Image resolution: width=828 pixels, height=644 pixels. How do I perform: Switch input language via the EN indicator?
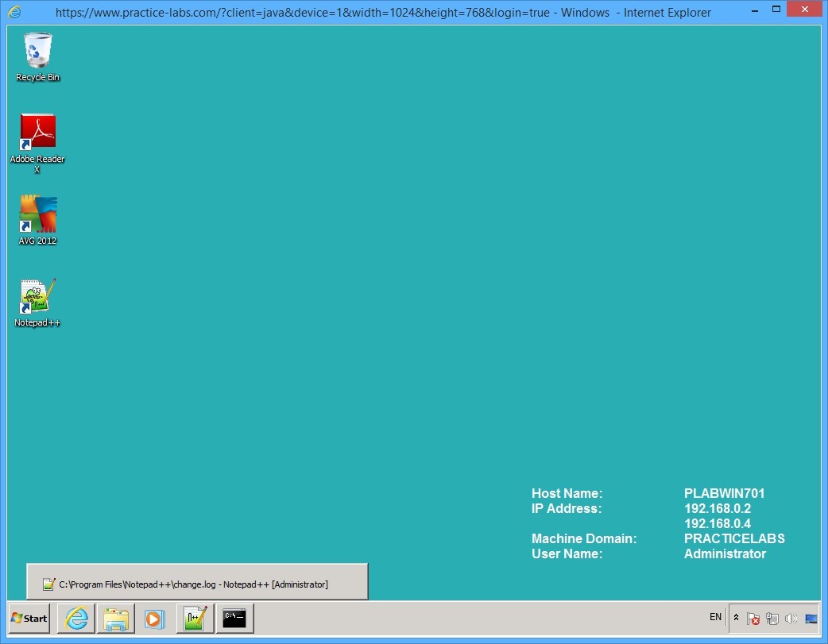(x=714, y=617)
